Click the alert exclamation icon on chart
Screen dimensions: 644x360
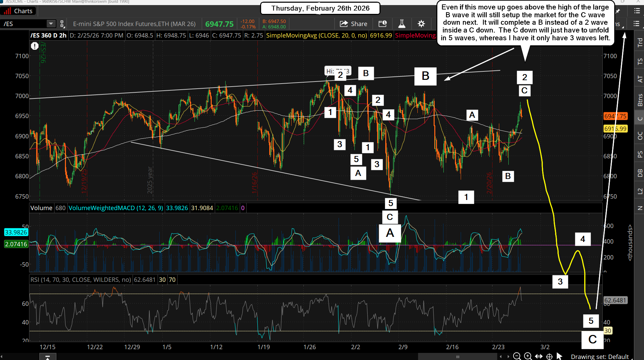tap(34, 46)
